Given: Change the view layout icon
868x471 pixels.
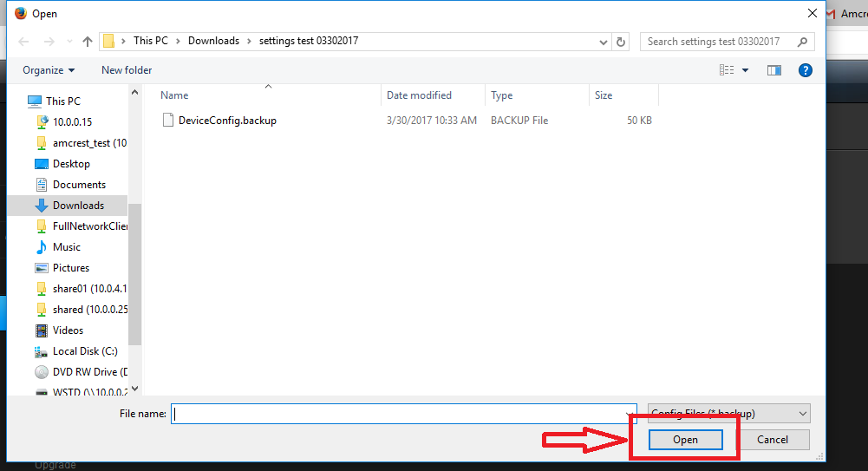Looking at the screenshot, I should (727, 70).
